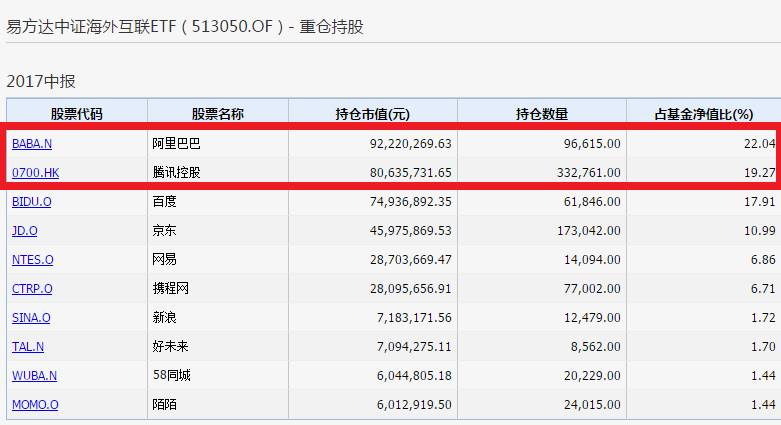This screenshot has width=781, height=425.
Task: Click the holding quantity 8,562.00
Action: [x=596, y=346]
